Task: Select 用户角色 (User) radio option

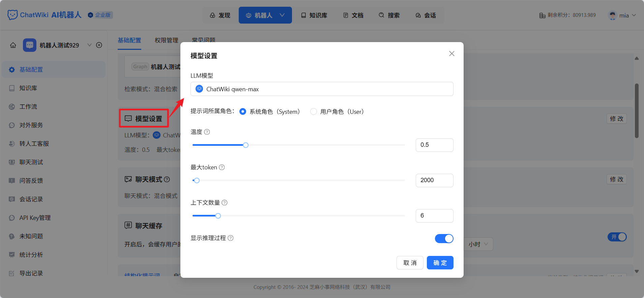Action: click(x=314, y=111)
